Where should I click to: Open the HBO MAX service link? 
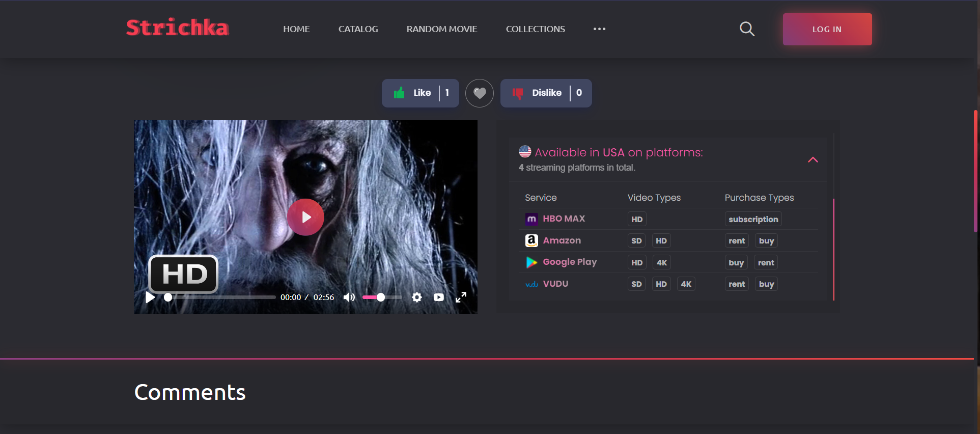pos(564,219)
